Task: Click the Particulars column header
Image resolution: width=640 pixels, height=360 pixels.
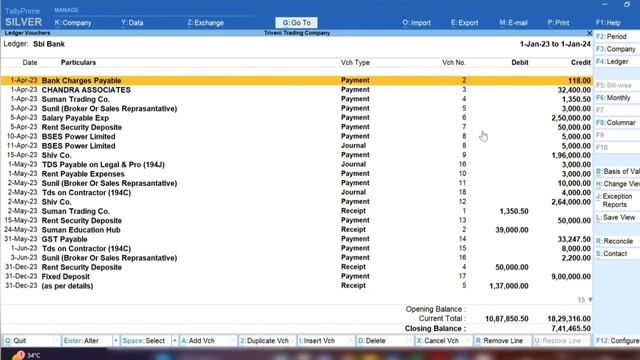Action: (78, 62)
